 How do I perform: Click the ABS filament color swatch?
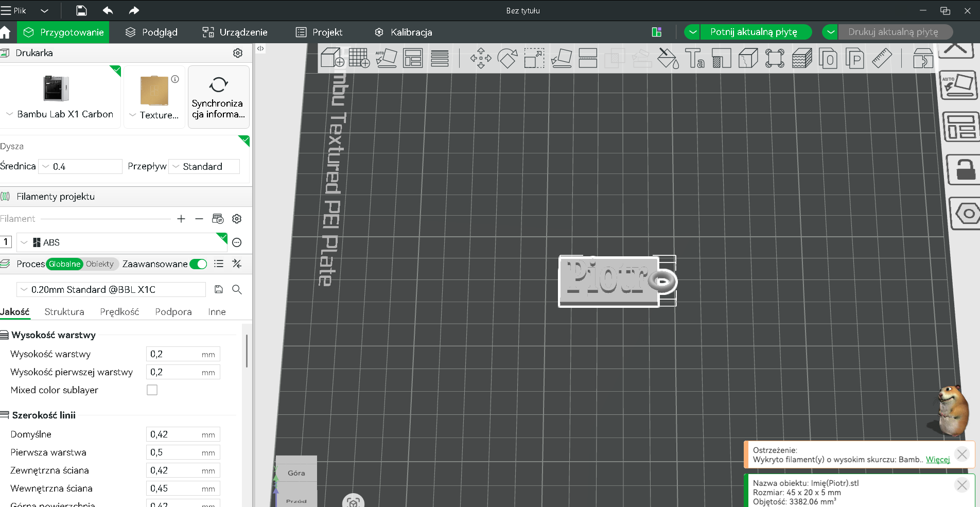(x=37, y=242)
